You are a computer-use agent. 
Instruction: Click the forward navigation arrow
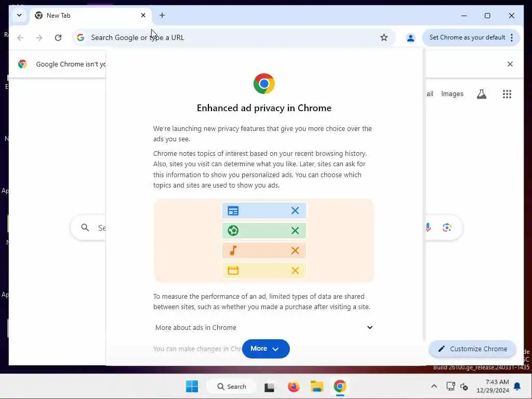tap(39, 37)
